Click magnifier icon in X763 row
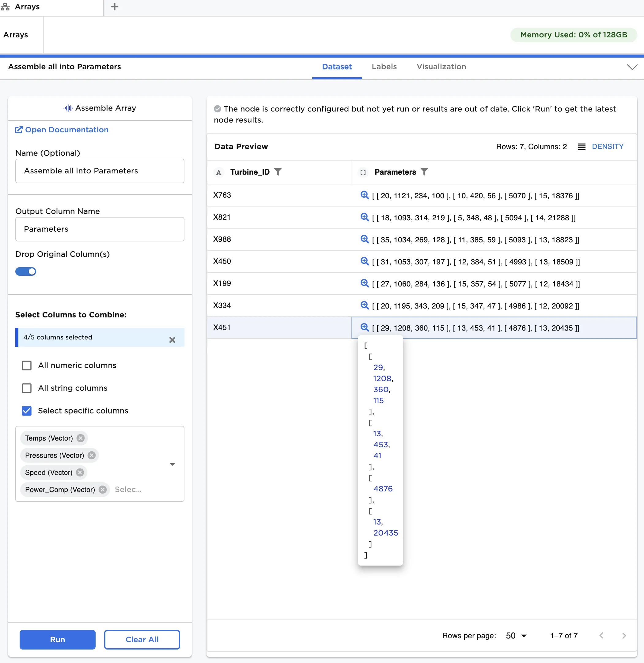Viewport: 644px width, 663px height. (364, 195)
